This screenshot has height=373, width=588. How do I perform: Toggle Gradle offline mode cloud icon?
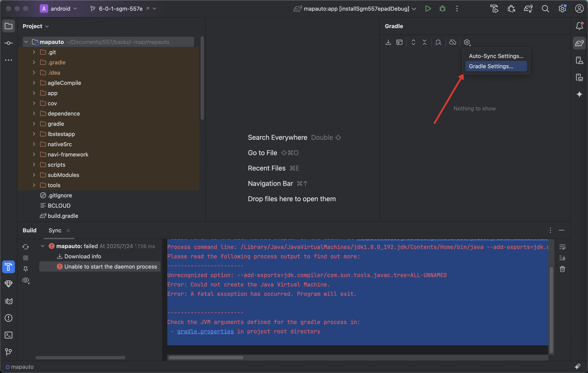pyautogui.click(x=453, y=42)
